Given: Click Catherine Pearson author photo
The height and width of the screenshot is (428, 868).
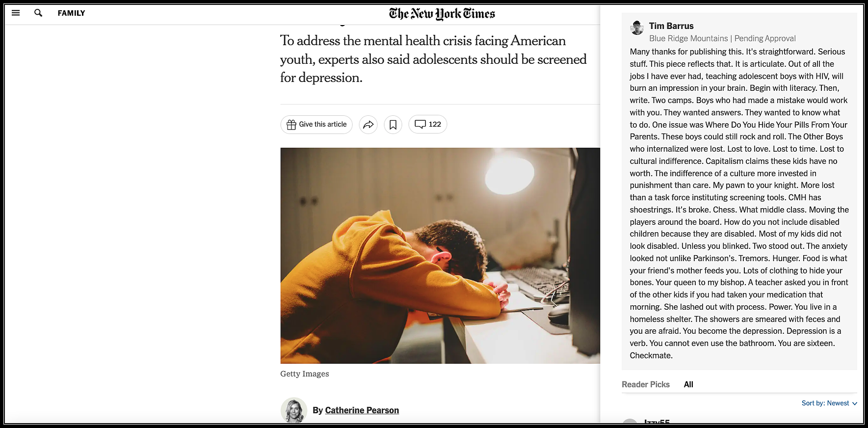Looking at the screenshot, I should pos(294,410).
